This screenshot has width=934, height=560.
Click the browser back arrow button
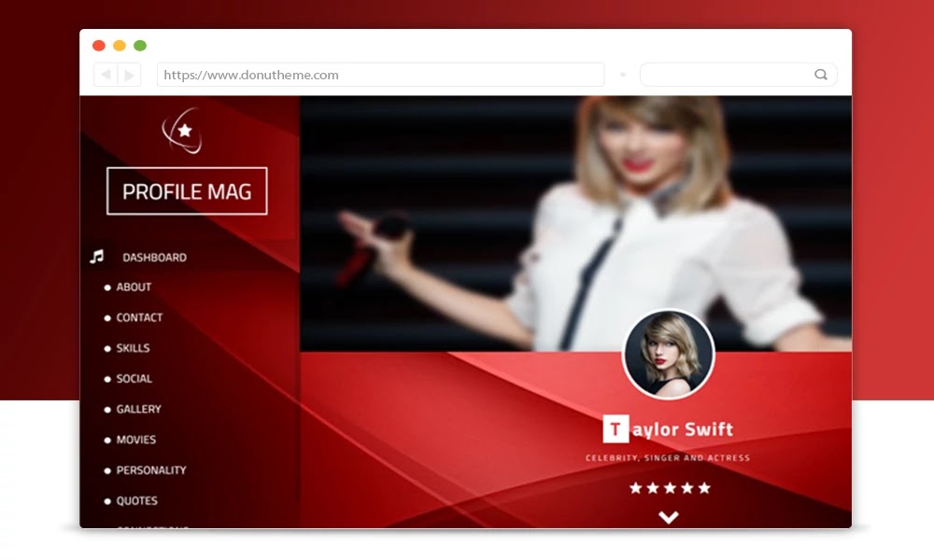[106, 75]
